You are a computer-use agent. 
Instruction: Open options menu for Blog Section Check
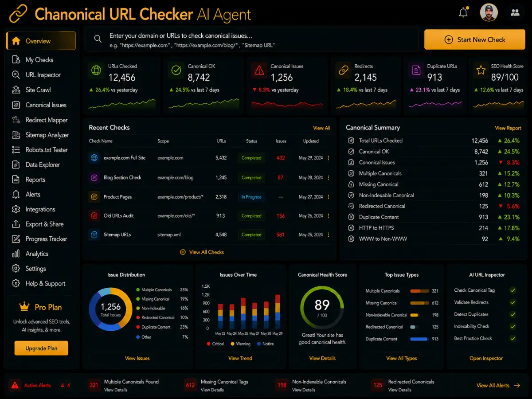pyautogui.click(x=329, y=177)
